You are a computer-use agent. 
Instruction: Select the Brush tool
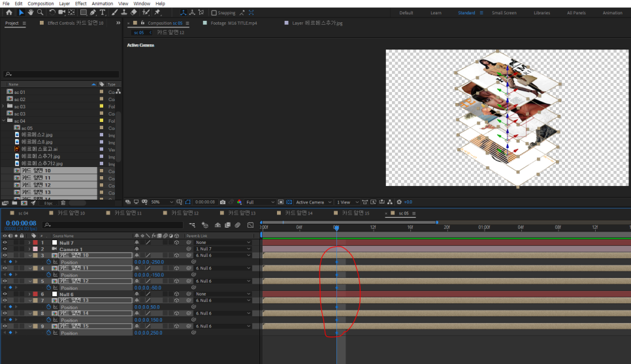tap(115, 12)
